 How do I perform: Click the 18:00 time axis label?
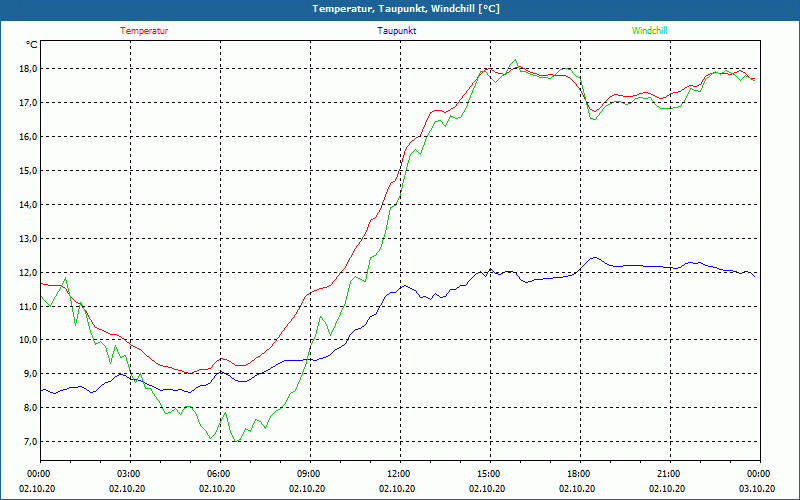[x=580, y=474]
